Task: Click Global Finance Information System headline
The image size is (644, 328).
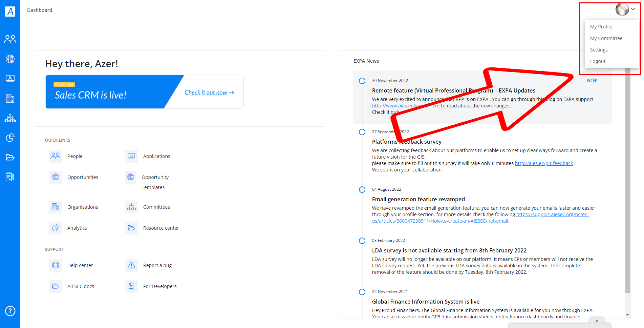Action: click(x=426, y=302)
